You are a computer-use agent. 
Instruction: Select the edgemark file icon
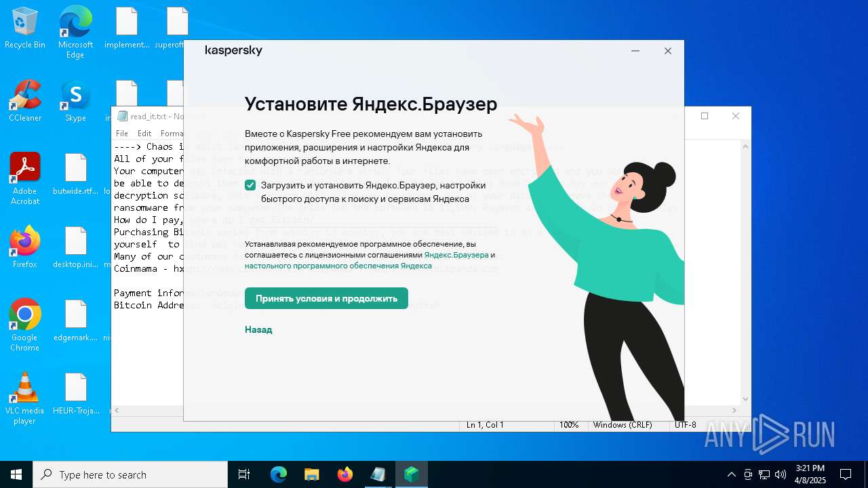point(75,321)
